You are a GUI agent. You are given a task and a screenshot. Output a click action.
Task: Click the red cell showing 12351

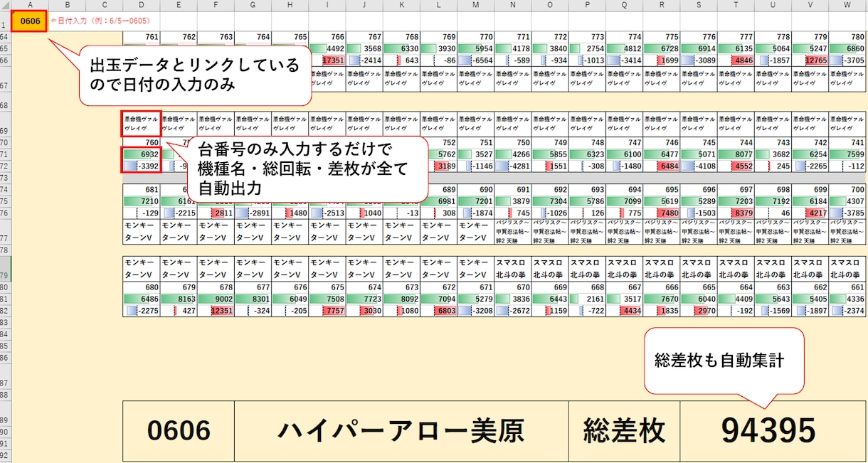tap(216, 311)
